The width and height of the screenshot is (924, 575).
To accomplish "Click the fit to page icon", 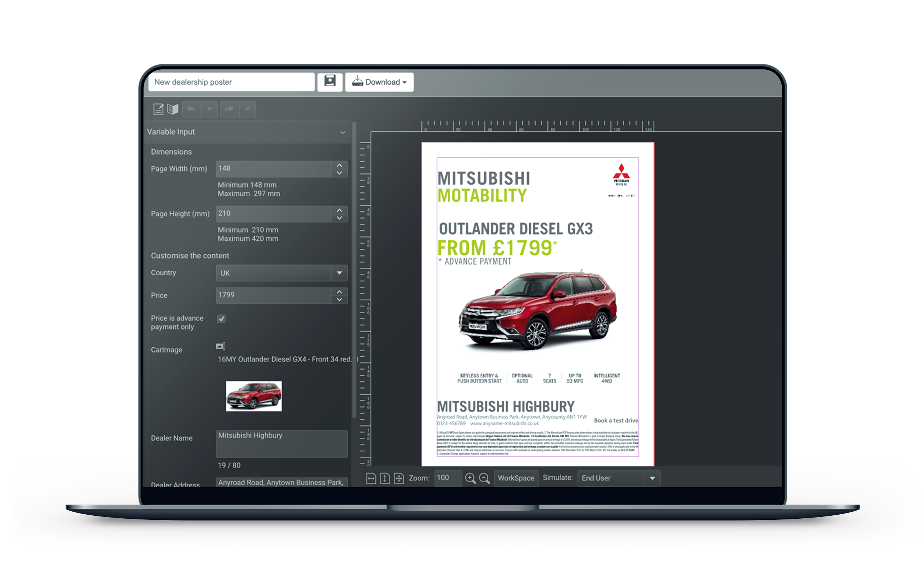I will point(399,479).
